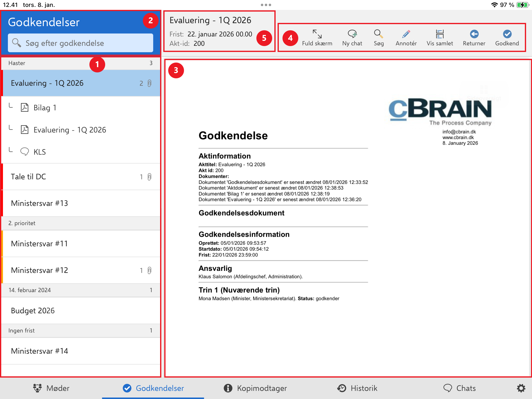Image resolution: width=532 pixels, height=399 pixels.
Task: Open Ministersvar #13 approval
Action: pyautogui.click(x=81, y=203)
